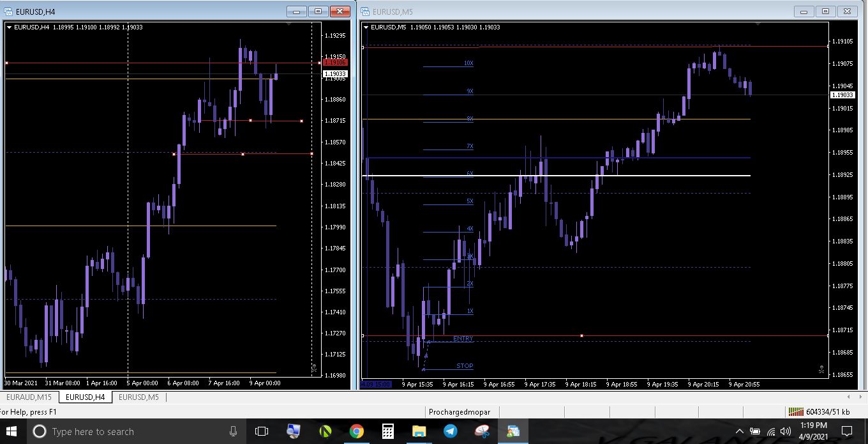This screenshot has width=868, height=444.
Task: Click the chart shift marker on H4 chart
Action: click(x=288, y=24)
